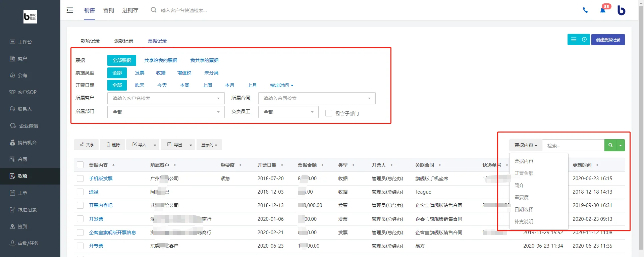
Task: Check the 手机版发票 row checkbox
Action: click(x=80, y=178)
